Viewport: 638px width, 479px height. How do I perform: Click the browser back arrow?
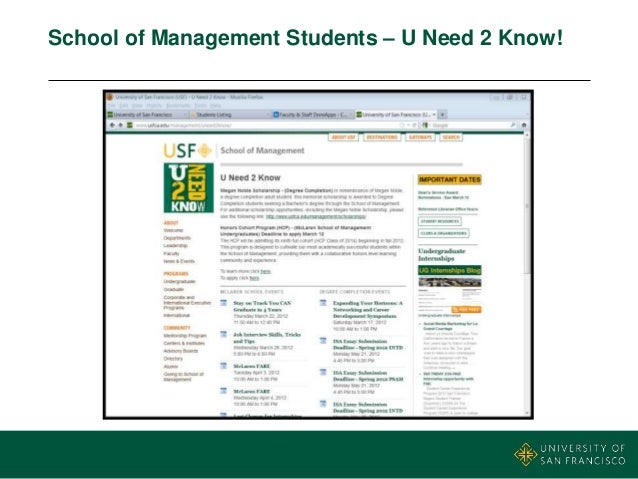(112, 125)
